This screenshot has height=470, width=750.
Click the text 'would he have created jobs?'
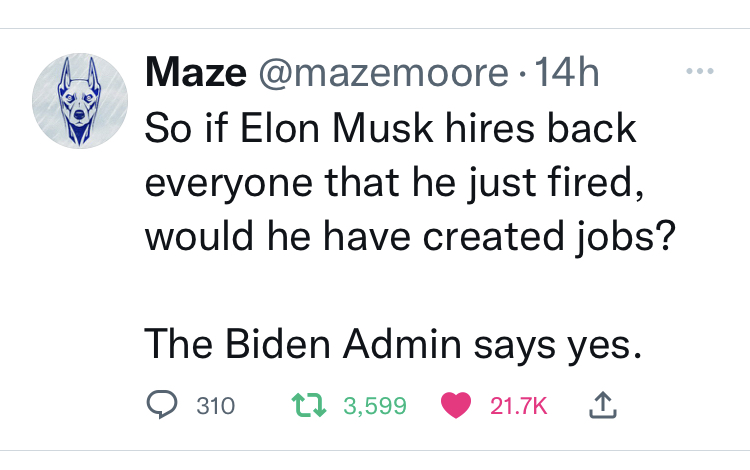pyautogui.click(x=410, y=236)
